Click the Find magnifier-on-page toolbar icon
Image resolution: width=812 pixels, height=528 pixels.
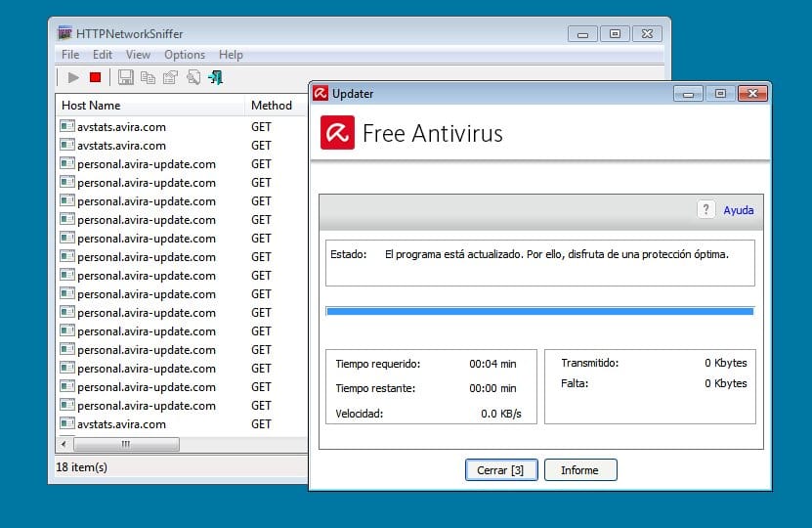[193, 77]
